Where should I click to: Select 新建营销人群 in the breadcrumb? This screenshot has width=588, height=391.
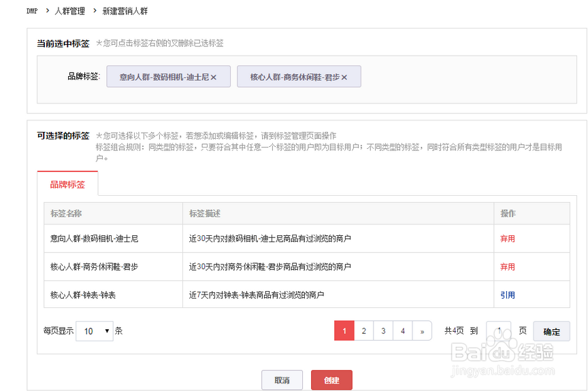(x=125, y=12)
